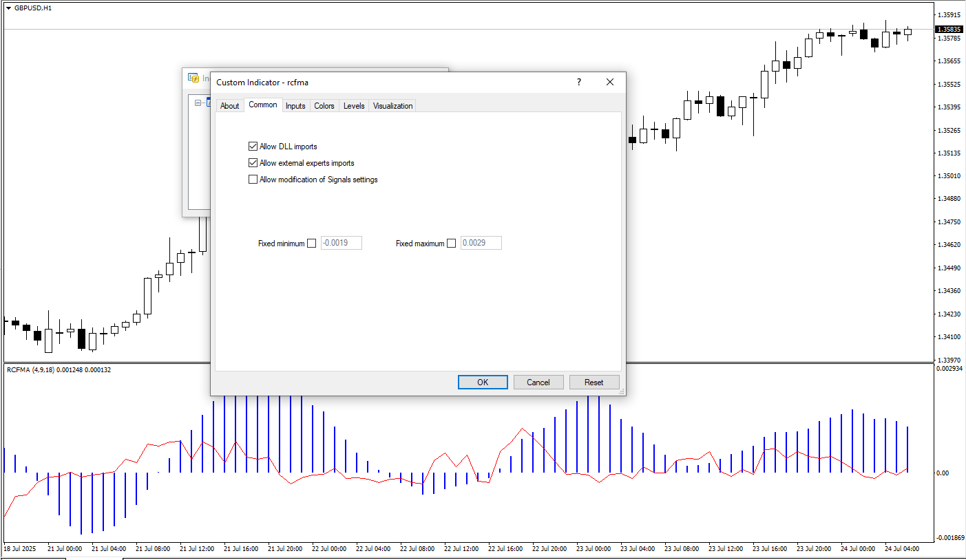Click the Cancel button
The image size is (966, 560).
coord(538,383)
